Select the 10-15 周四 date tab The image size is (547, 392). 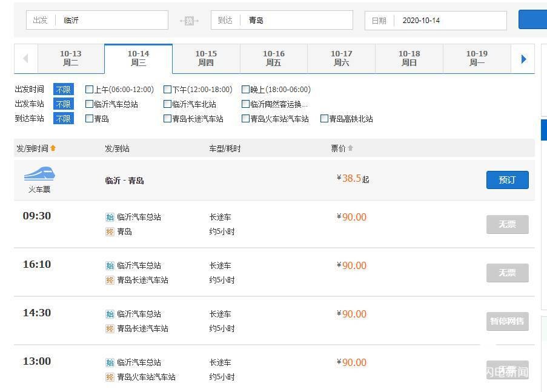(x=206, y=59)
